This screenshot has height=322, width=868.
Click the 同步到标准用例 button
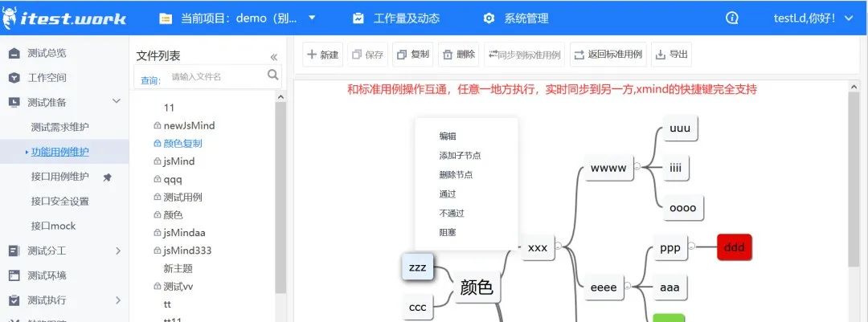(x=524, y=55)
